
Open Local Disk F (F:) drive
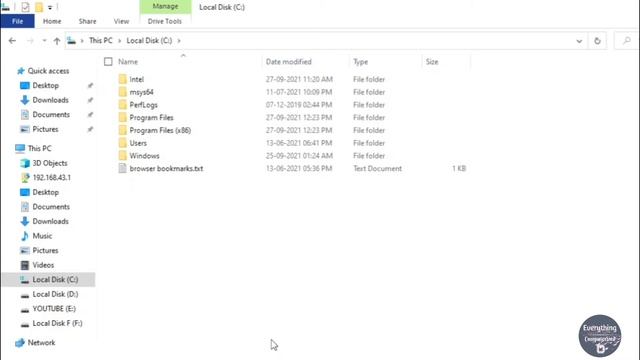57,323
